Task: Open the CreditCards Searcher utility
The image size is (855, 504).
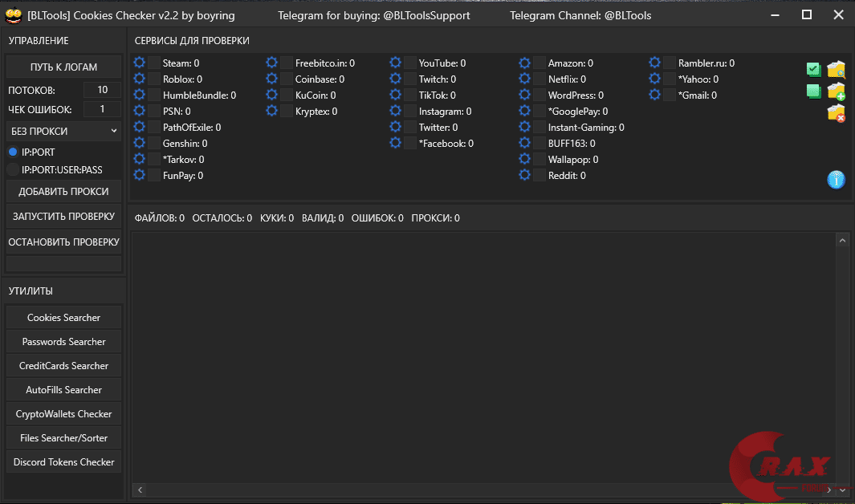Action: (x=63, y=366)
